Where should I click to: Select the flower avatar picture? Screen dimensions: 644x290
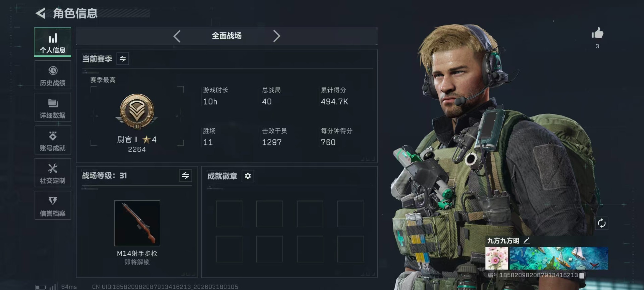[497, 258]
